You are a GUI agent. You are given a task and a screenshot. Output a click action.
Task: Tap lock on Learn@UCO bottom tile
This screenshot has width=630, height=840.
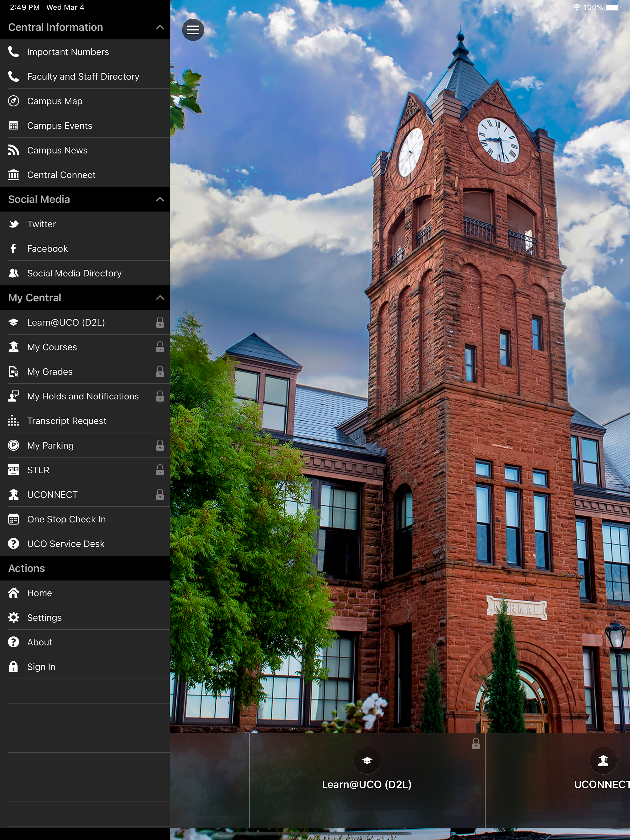(x=476, y=743)
